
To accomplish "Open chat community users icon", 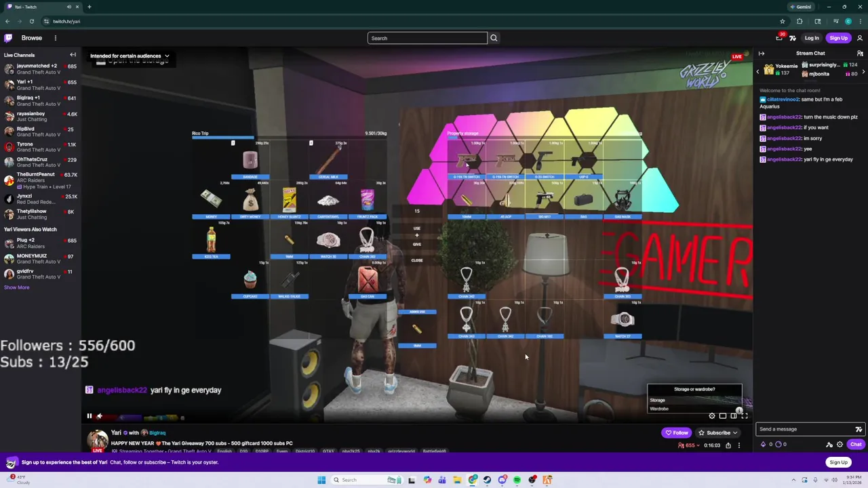I will 860,53.
